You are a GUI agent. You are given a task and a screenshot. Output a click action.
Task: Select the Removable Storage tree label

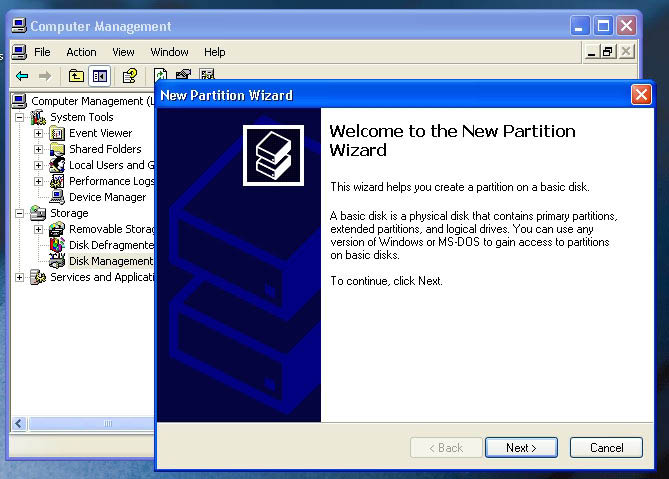click(111, 229)
